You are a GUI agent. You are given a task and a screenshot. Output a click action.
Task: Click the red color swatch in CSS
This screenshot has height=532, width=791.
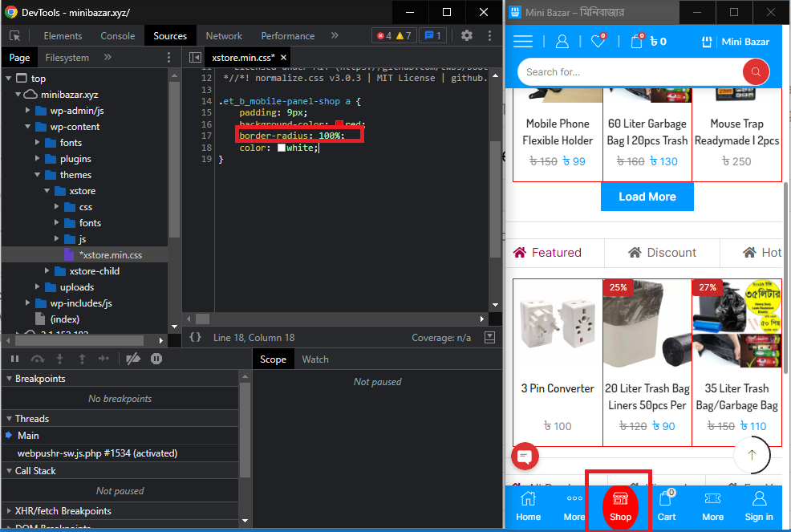click(339, 124)
